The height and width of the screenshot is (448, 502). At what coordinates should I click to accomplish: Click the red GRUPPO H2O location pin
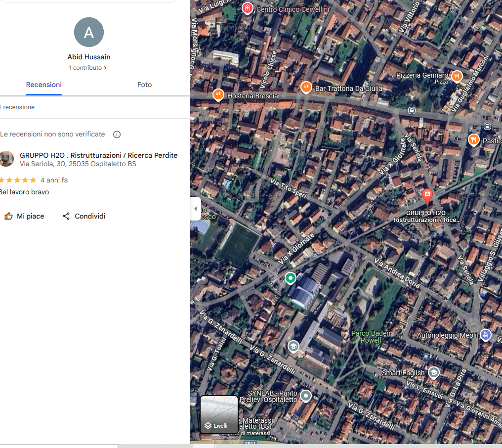tap(427, 197)
